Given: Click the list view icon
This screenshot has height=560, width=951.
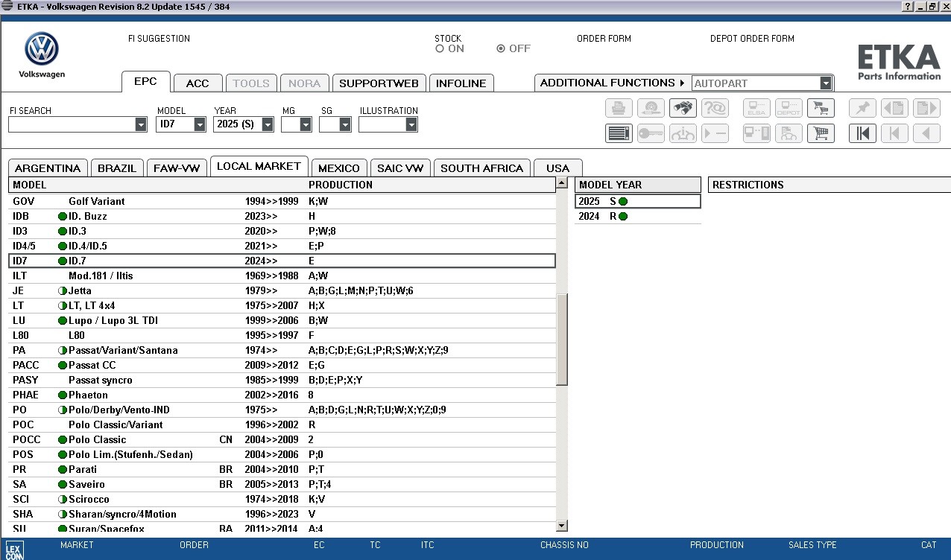Looking at the screenshot, I should (619, 133).
